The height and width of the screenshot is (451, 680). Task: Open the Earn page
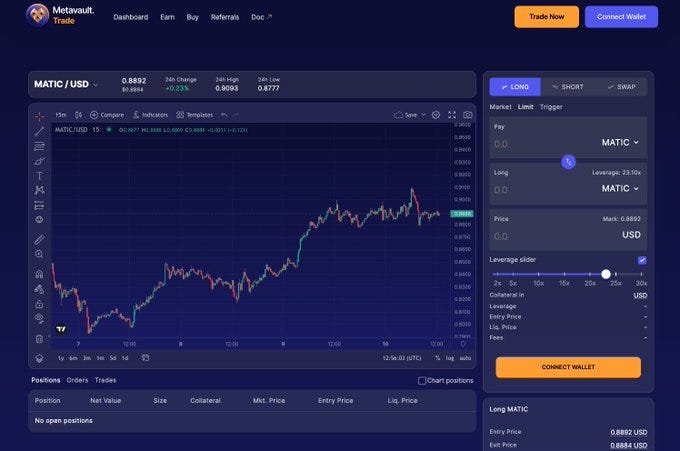(x=167, y=17)
